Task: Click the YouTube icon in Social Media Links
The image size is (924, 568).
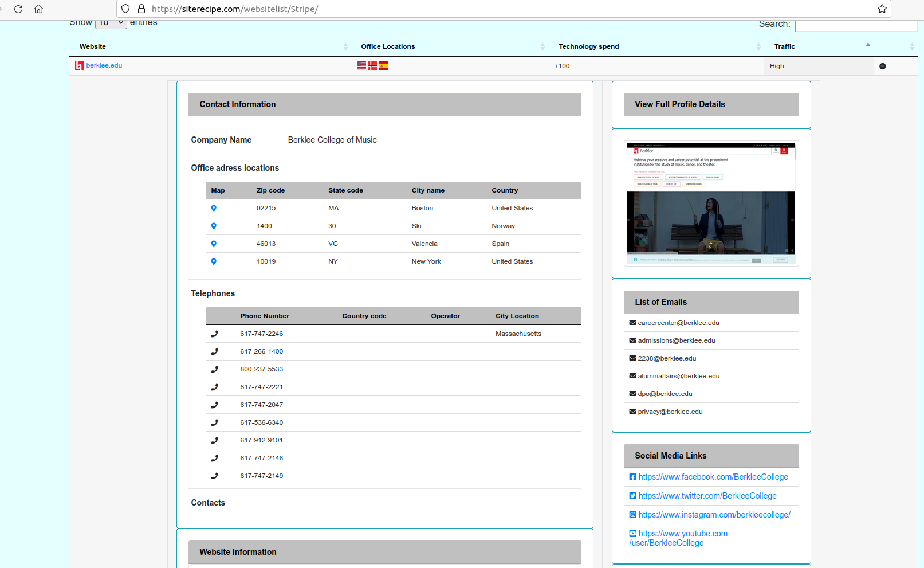Action: 633,534
